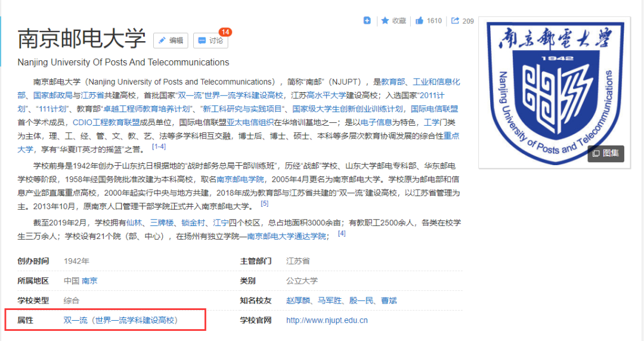Click the university logo thumbnail
Viewport: 644px width, 341px height.
(555, 92)
